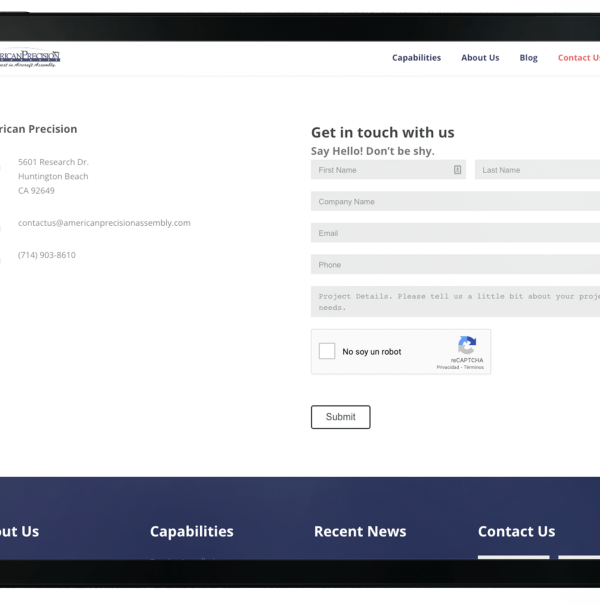600x605 pixels.
Task: Click the phone number (714) 903-8610
Action: pyautogui.click(x=47, y=255)
